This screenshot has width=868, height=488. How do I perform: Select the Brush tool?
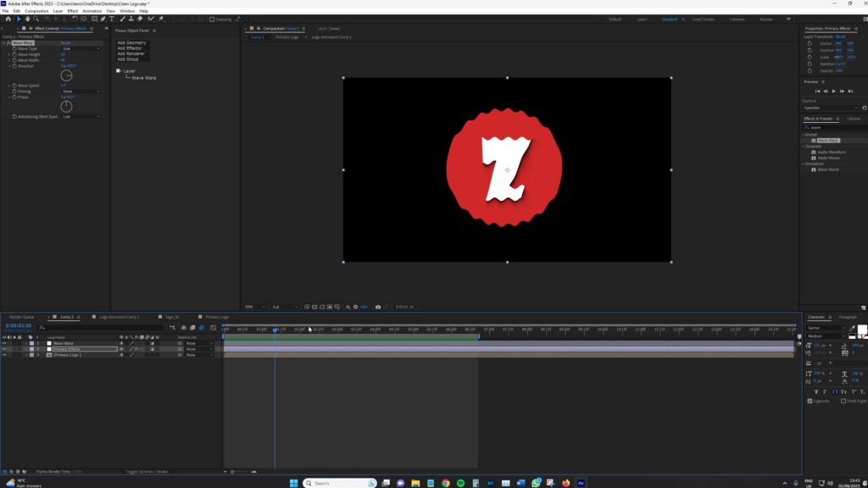pyautogui.click(x=122, y=19)
